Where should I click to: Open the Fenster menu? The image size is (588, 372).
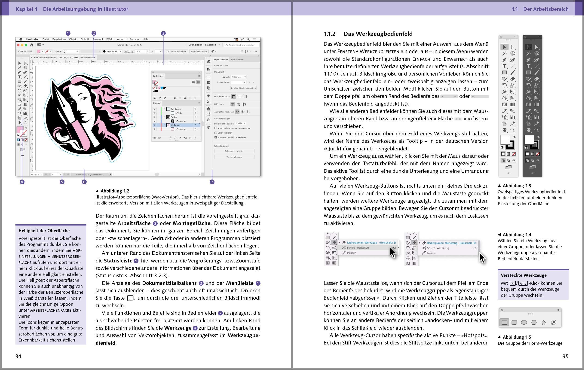tap(135, 40)
